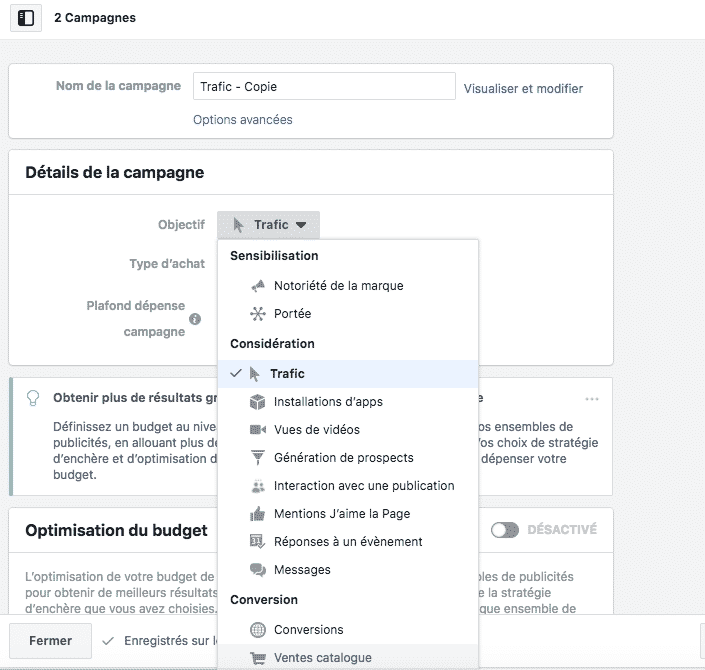Click the Mentions J'aime la Page thumbs-up icon
This screenshot has height=670, width=705.
pos(258,514)
